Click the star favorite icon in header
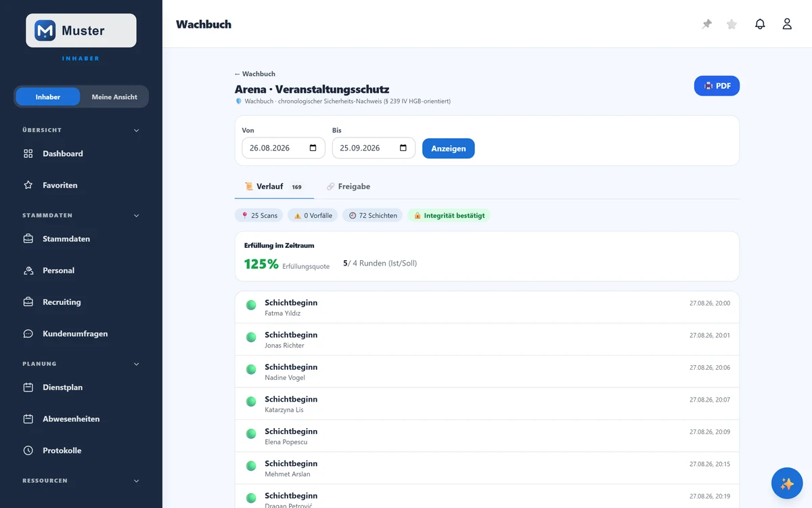 point(731,24)
